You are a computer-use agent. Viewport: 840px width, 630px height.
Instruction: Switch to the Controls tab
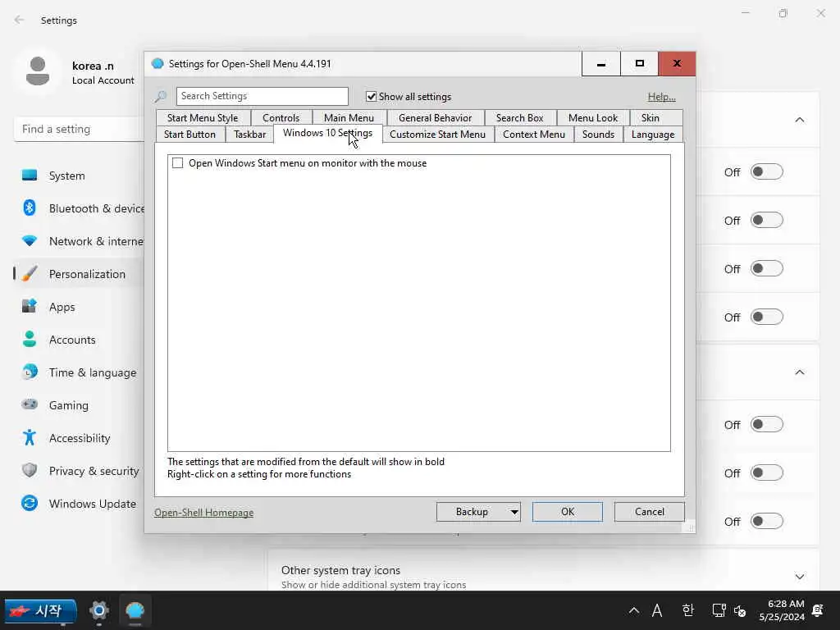tap(281, 118)
